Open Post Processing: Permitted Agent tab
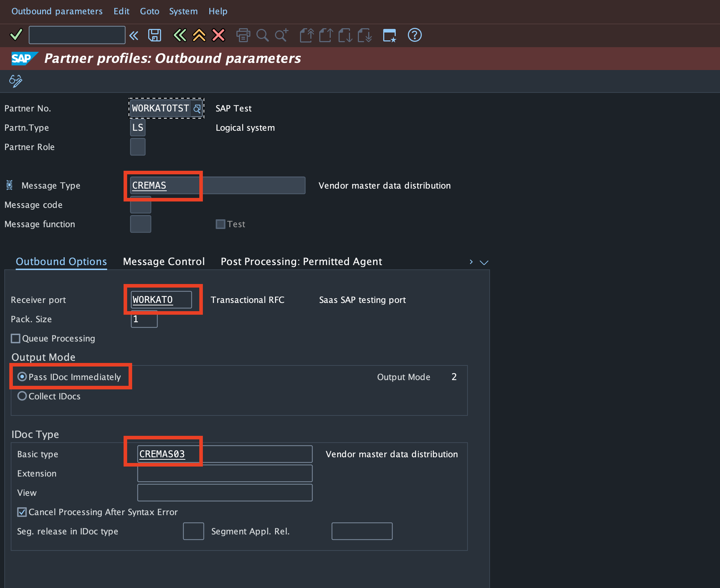720x588 pixels. pos(301,261)
